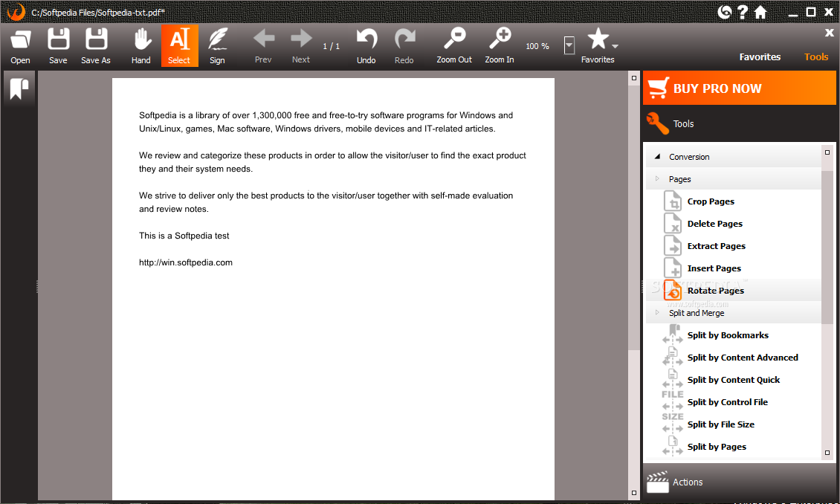
Task: Open a file with the Open tool
Action: pyautogui.click(x=20, y=46)
